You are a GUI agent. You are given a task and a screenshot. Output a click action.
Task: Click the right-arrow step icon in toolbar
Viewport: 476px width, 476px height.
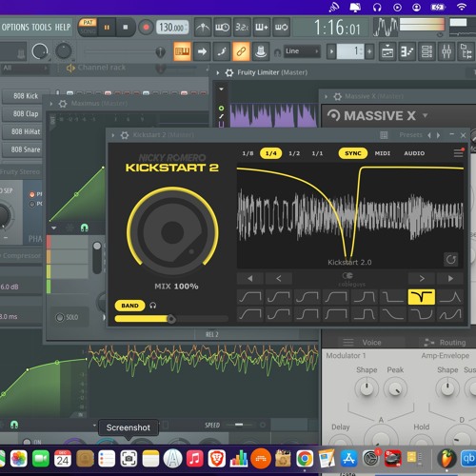click(202, 51)
